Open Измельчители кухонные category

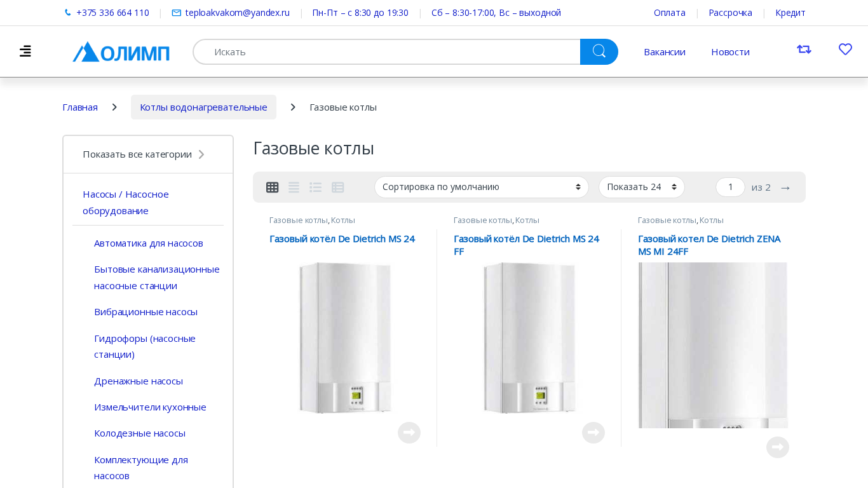click(150, 407)
